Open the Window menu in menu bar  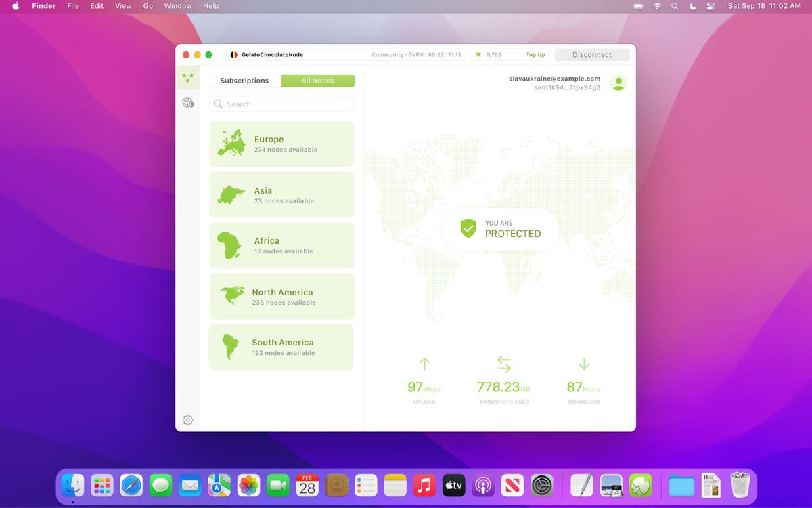pos(177,5)
